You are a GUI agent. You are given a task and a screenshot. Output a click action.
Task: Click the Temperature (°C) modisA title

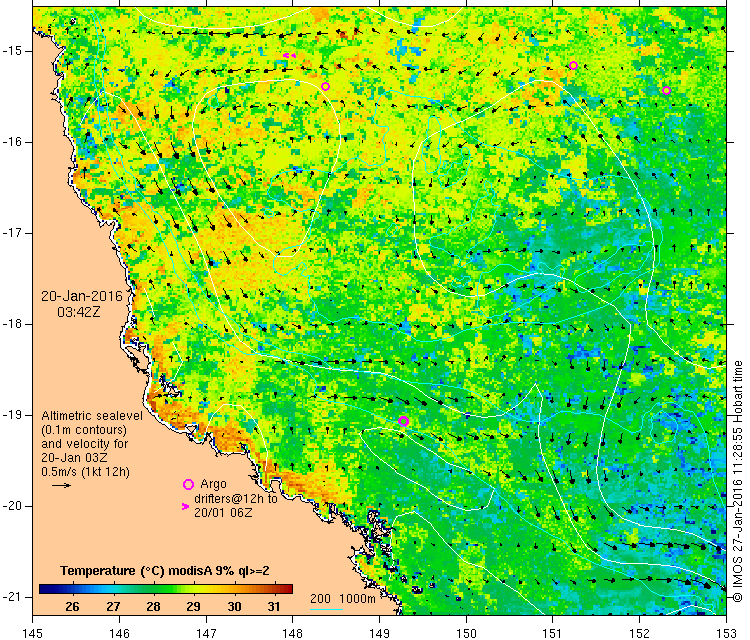click(x=164, y=571)
